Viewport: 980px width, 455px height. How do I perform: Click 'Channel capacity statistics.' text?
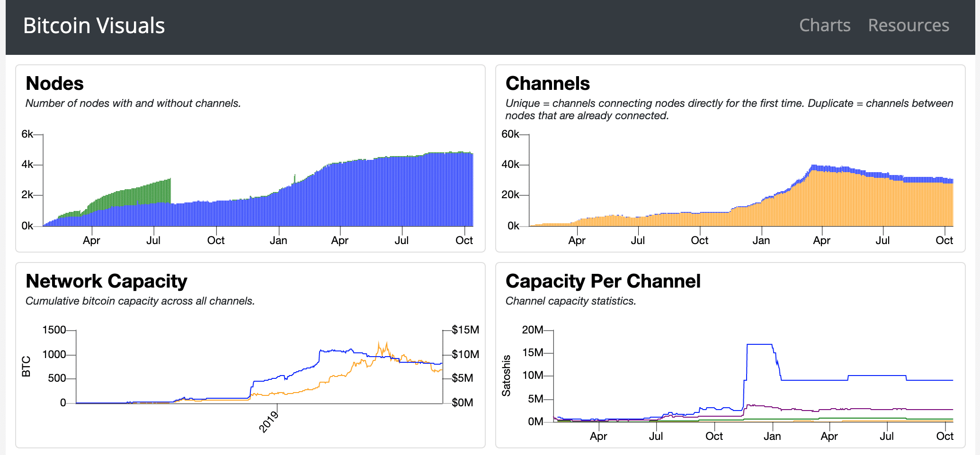tap(570, 301)
